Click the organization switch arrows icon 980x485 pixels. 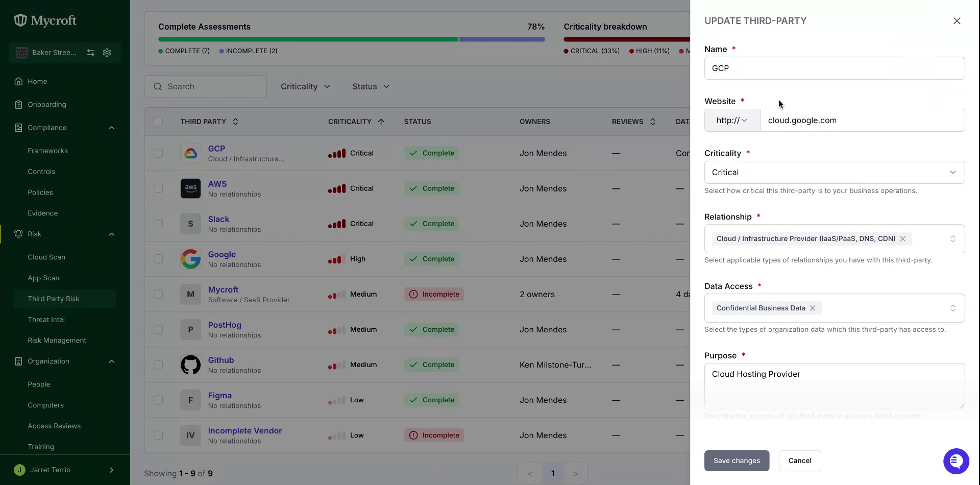[90, 53]
